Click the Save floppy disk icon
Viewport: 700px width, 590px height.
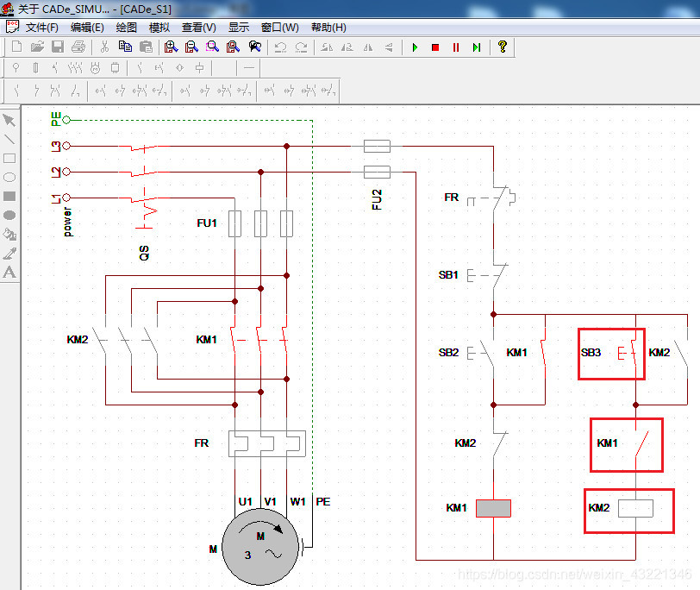[x=58, y=47]
